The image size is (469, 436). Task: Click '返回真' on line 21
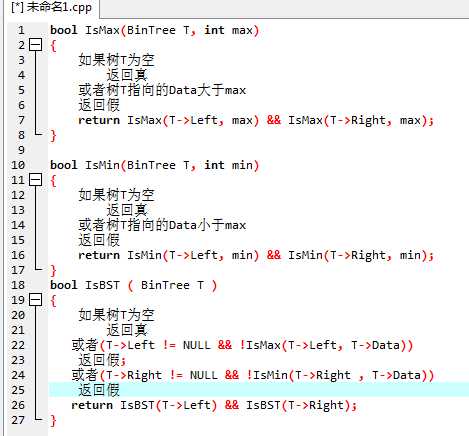coord(127,330)
